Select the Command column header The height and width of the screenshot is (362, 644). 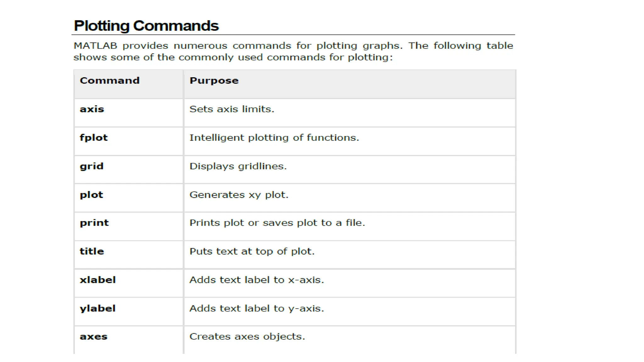point(109,80)
